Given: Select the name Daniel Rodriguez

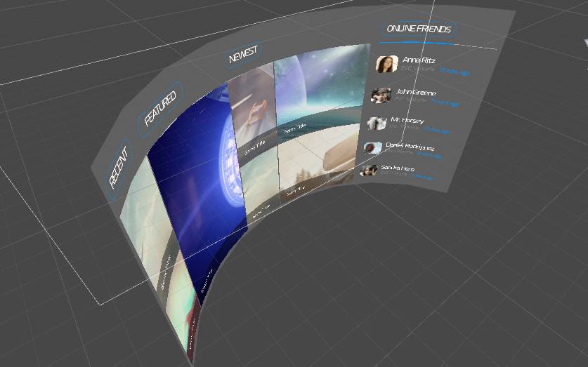Looking at the screenshot, I should [x=410, y=146].
